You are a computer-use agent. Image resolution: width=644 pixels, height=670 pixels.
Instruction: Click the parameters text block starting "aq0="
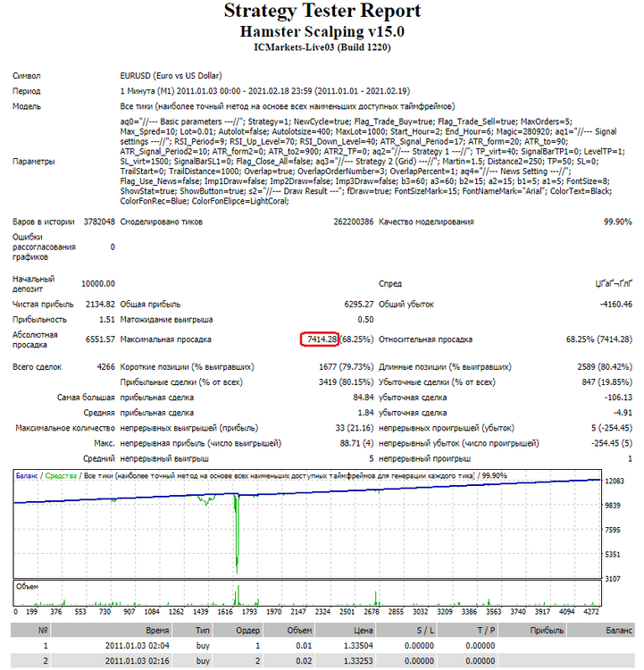tap(372, 161)
